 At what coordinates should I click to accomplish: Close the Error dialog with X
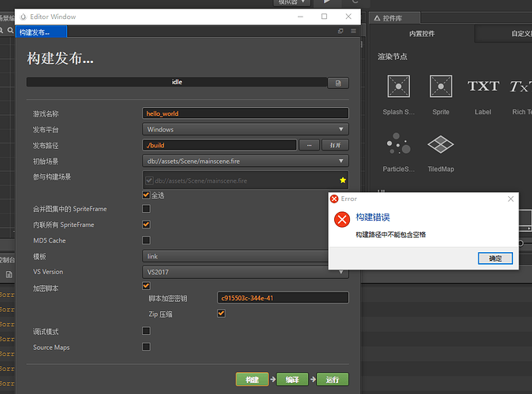[x=511, y=199]
